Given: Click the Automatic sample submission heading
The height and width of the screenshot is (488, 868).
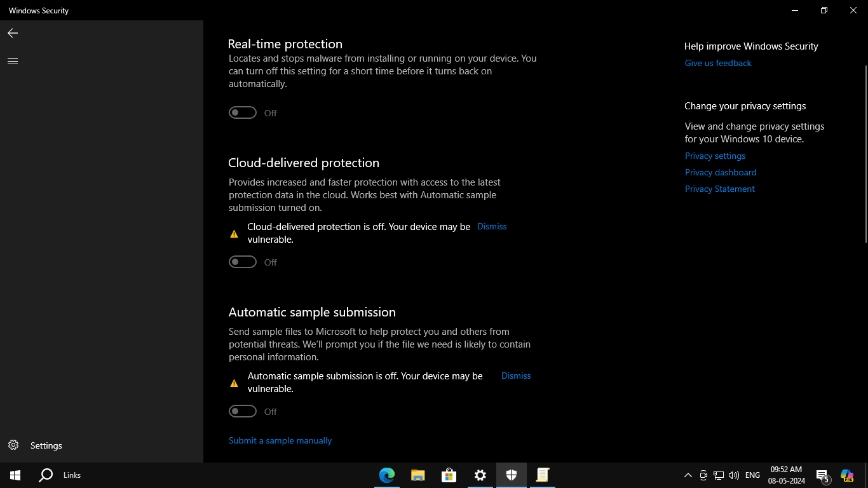Looking at the screenshot, I should pos(312,312).
